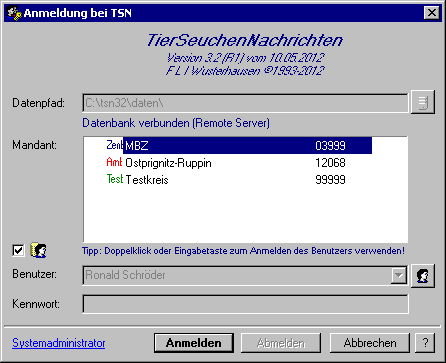The image size is (446, 363).
Task: Click the red Amt type label
Action: point(115,162)
